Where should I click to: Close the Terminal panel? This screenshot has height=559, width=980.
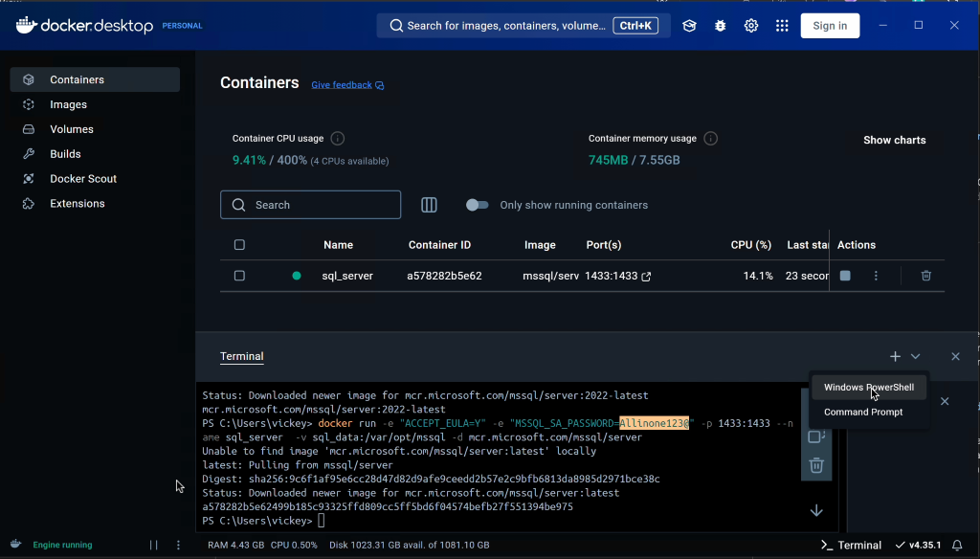point(955,356)
